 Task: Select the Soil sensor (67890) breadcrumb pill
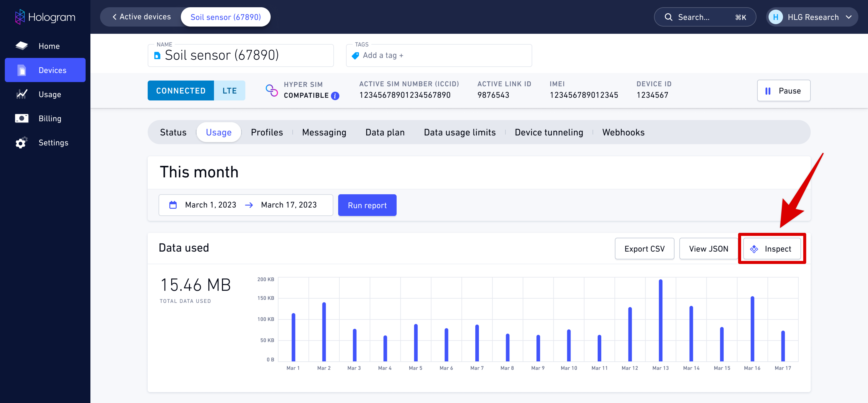[225, 17]
